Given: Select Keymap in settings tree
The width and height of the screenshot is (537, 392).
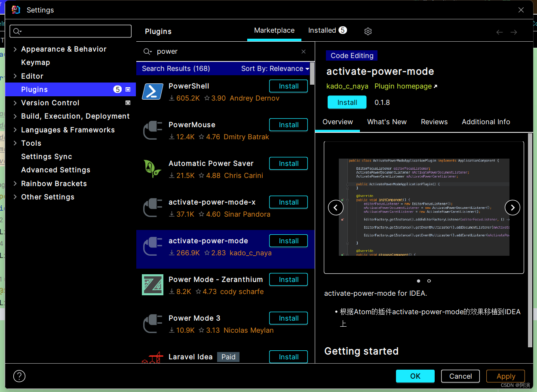Looking at the screenshot, I should [x=35, y=62].
